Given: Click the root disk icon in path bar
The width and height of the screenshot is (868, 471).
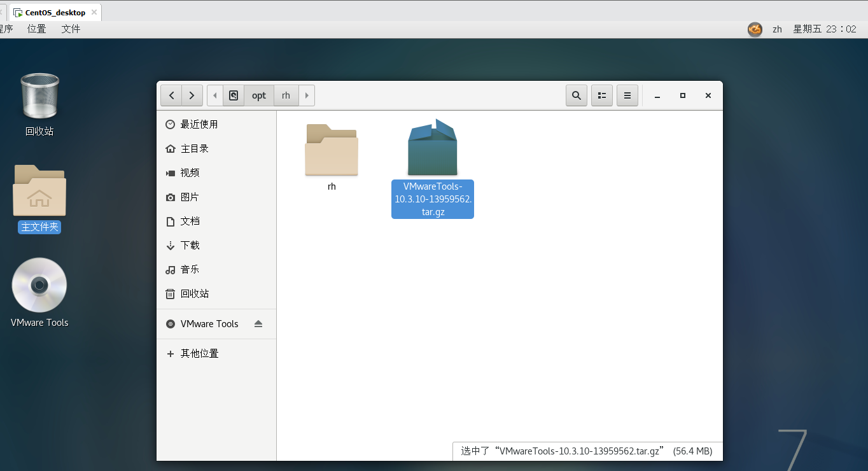Looking at the screenshot, I should coord(234,95).
